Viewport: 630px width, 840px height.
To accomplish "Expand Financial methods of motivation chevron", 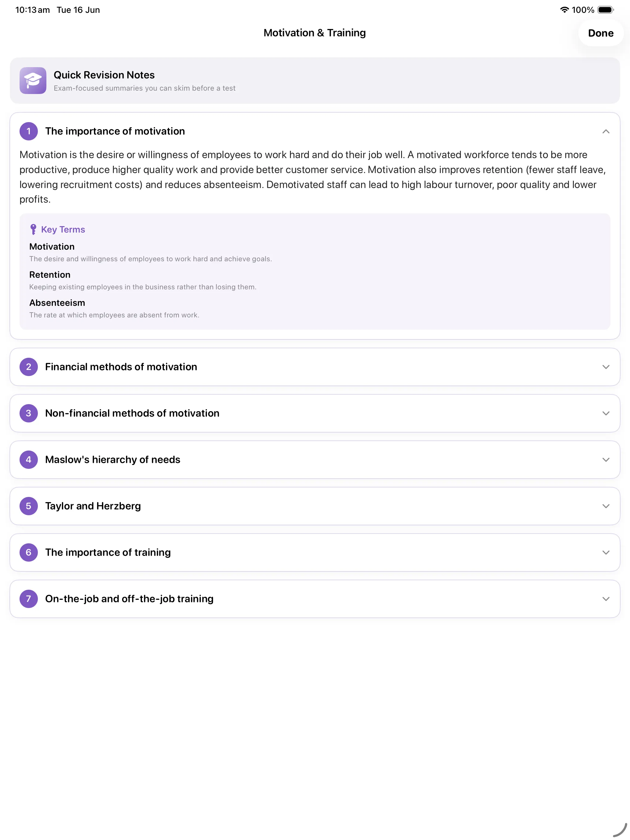I will [x=606, y=367].
